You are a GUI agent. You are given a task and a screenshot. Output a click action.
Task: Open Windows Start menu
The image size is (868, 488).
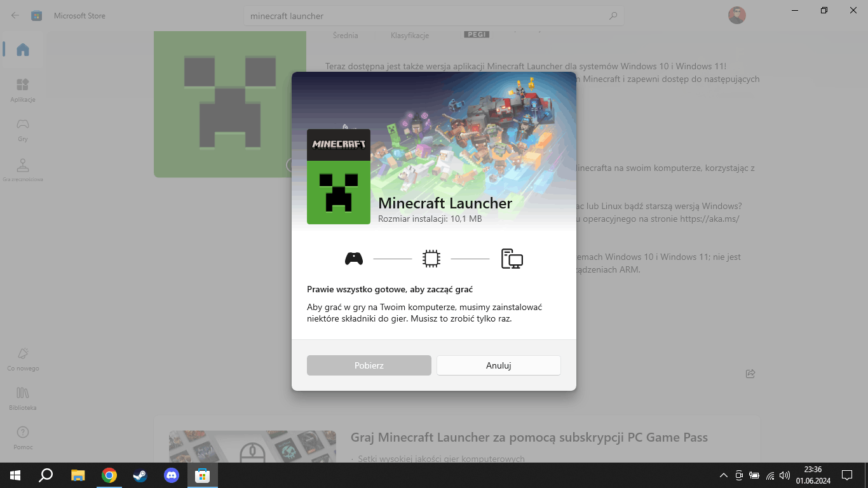tap(15, 475)
